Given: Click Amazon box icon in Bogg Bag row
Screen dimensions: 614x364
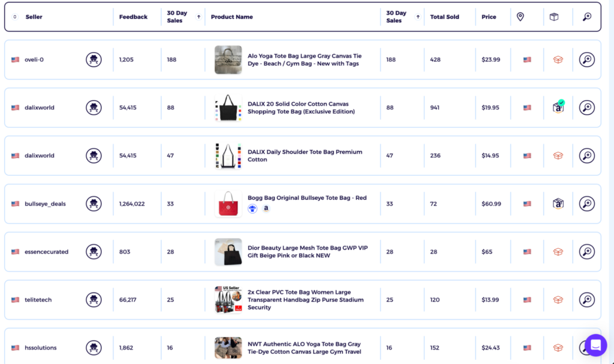Looking at the screenshot, I should 558,204.
